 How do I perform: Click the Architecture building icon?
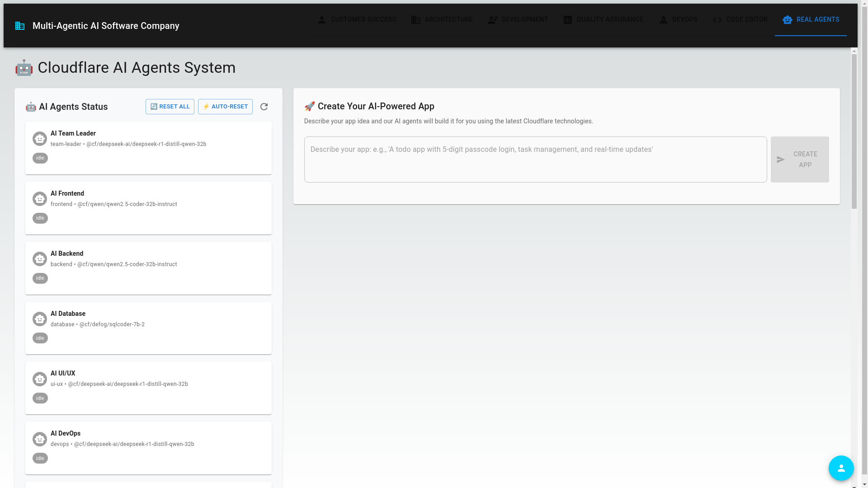click(x=416, y=20)
